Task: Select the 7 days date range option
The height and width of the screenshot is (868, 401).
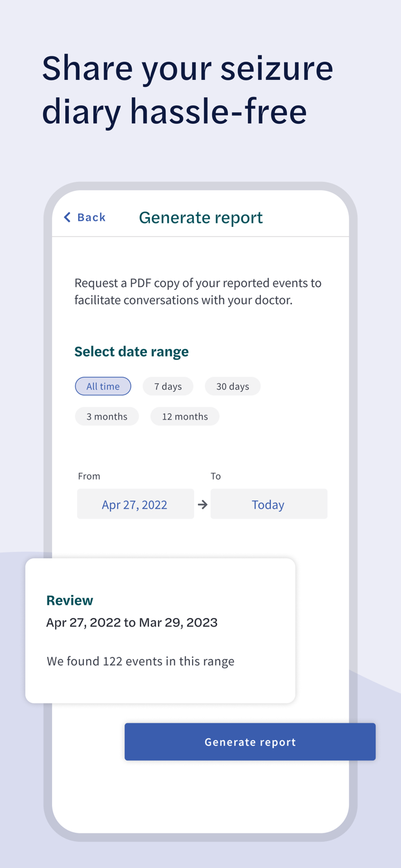Action: tap(168, 386)
